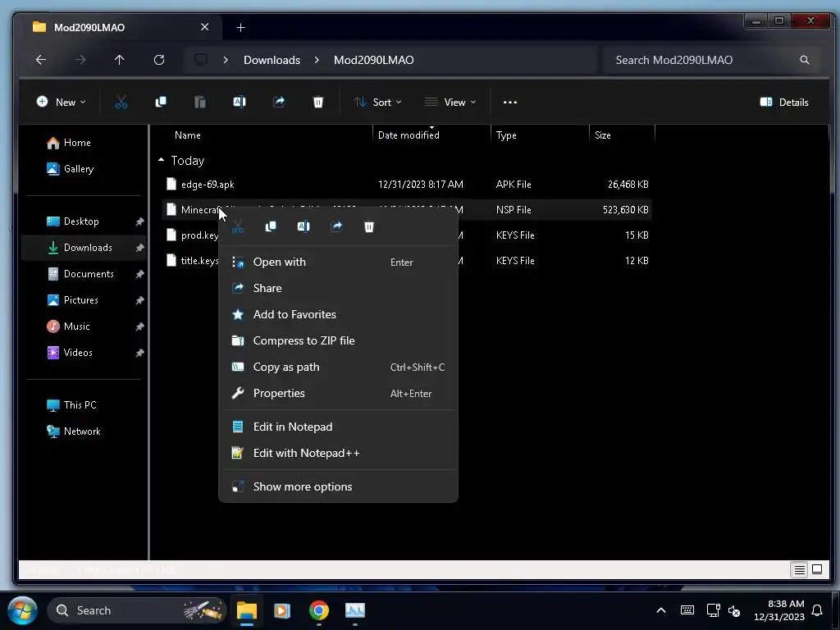Click Downloads in the address breadcrumb
This screenshot has width=840, height=630.
[272, 60]
